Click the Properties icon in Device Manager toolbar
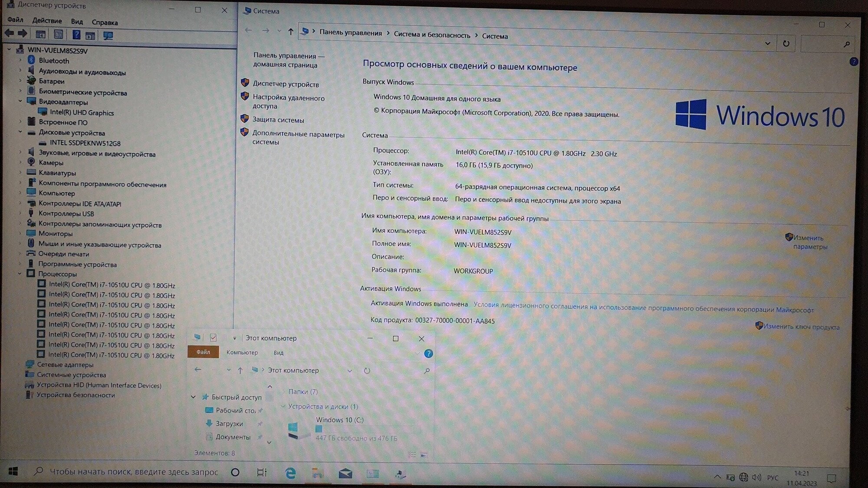Image resolution: width=868 pixels, height=488 pixels. click(x=58, y=34)
